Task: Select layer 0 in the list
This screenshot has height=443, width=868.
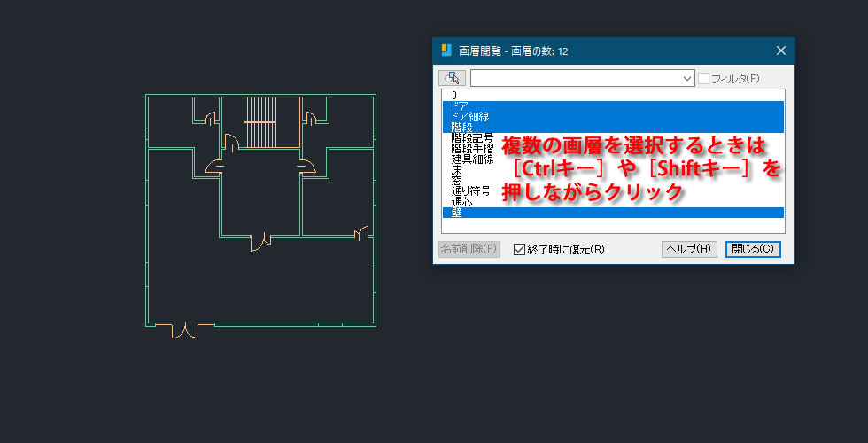Action: click(x=613, y=96)
